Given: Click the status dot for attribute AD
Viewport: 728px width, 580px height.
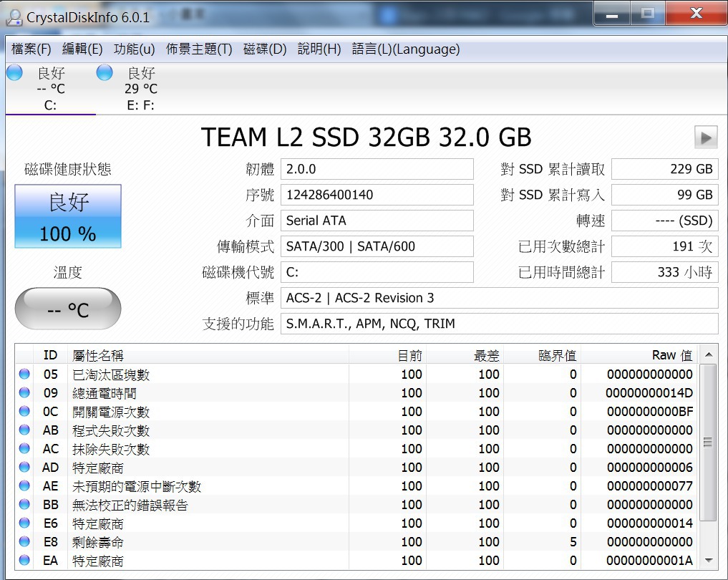Looking at the screenshot, I should [x=24, y=467].
